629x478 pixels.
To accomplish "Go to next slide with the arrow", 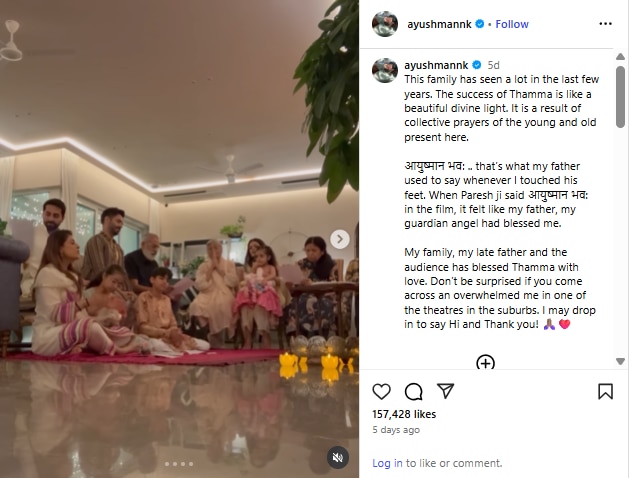I will [340, 239].
